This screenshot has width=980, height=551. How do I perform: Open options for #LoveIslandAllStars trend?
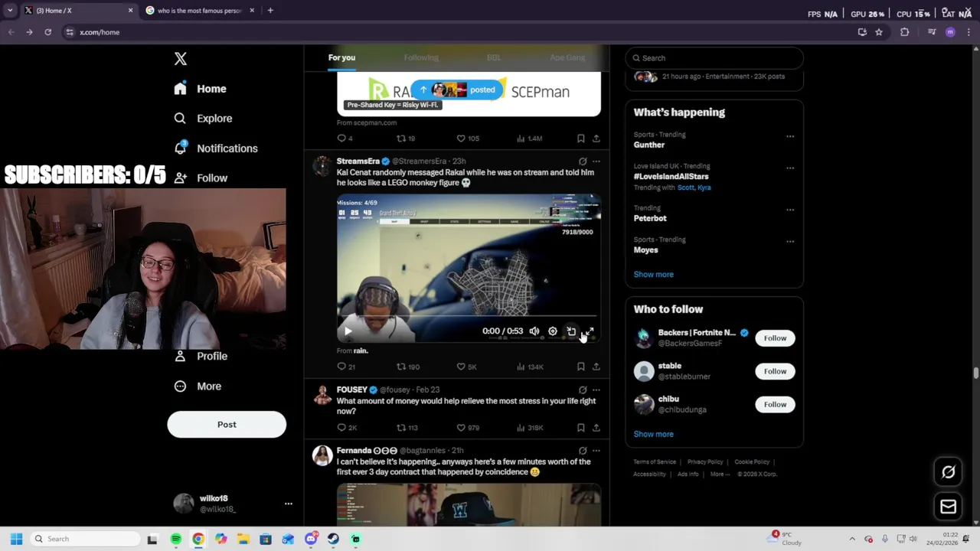(790, 168)
